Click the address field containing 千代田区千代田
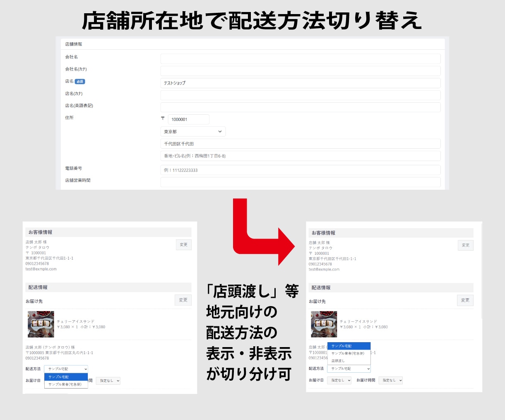505x420 pixels. 301,144
